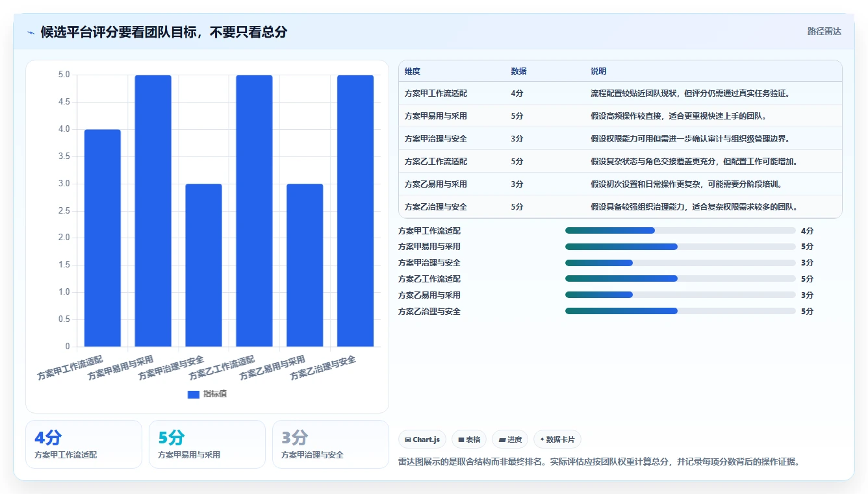Click the 2.5 y-axis tick label
This screenshot has width=868, height=494.
tap(64, 210)
